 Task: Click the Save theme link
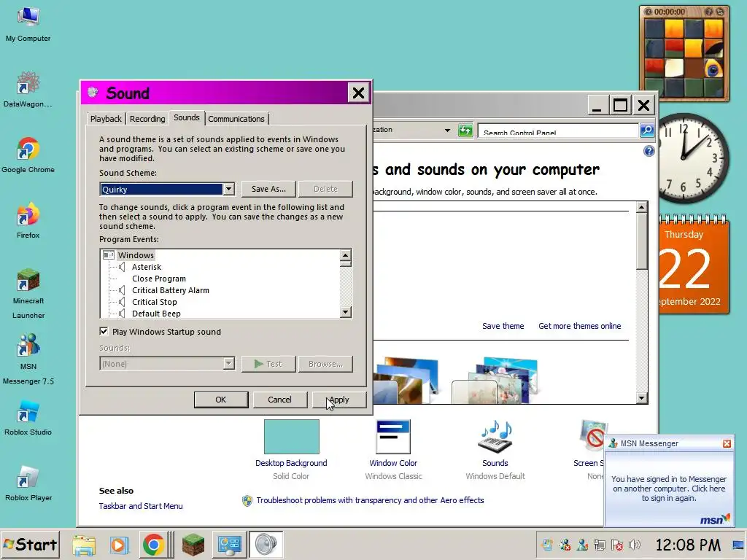pyautogui.click(x=503, y=326)
